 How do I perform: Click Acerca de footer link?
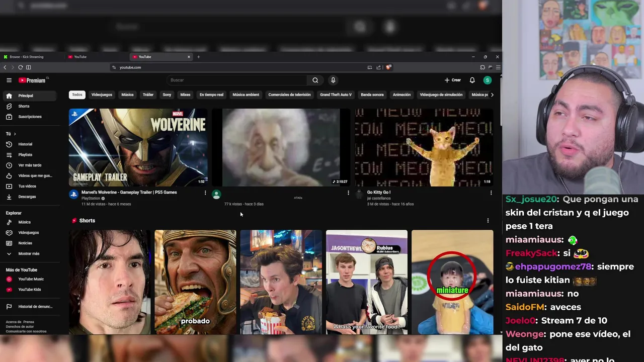pos(13,322)
